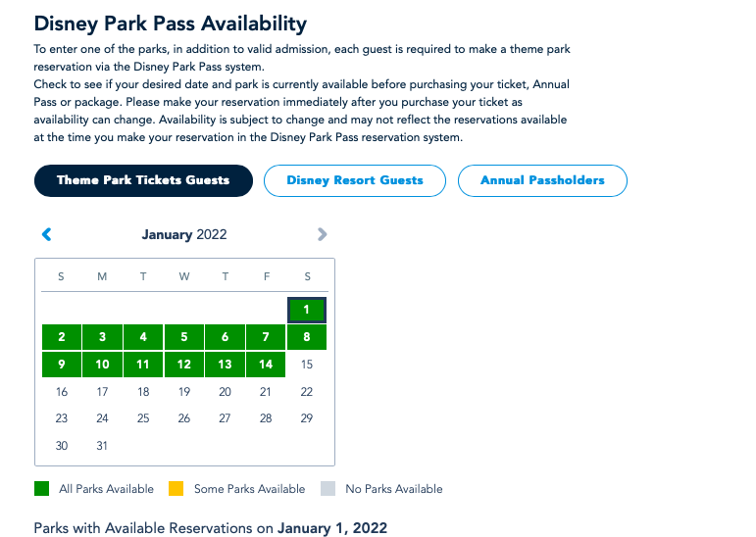The image size is (756, 537).
Task: Click the green All Parks Available swatch
Action: (x=41, y=489)
